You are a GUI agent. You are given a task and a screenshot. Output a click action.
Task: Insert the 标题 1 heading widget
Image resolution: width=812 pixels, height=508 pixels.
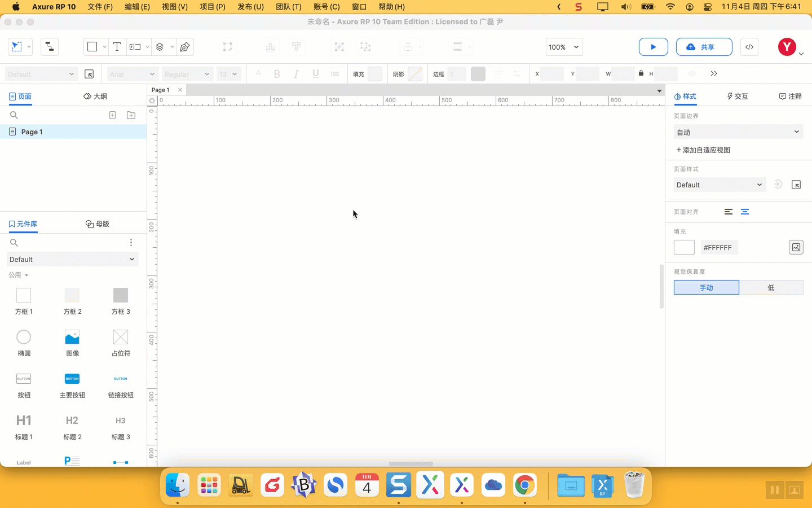coord(24,427)
